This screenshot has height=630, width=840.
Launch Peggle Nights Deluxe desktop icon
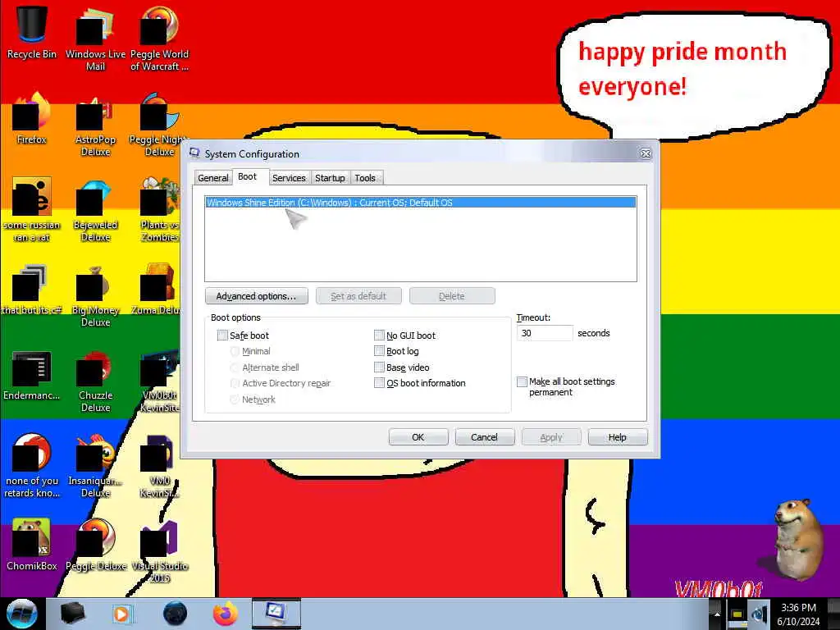159,125
